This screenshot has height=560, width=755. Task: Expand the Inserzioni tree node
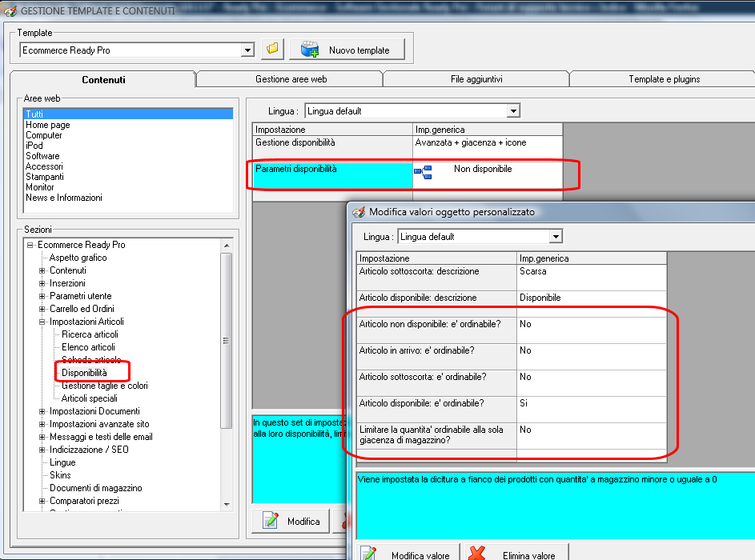pos(42,283)
